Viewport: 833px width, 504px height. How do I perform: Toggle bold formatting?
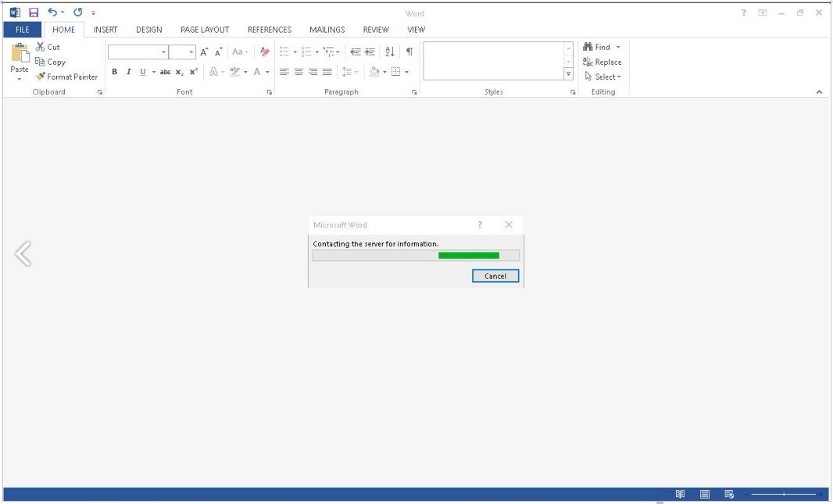115,71
